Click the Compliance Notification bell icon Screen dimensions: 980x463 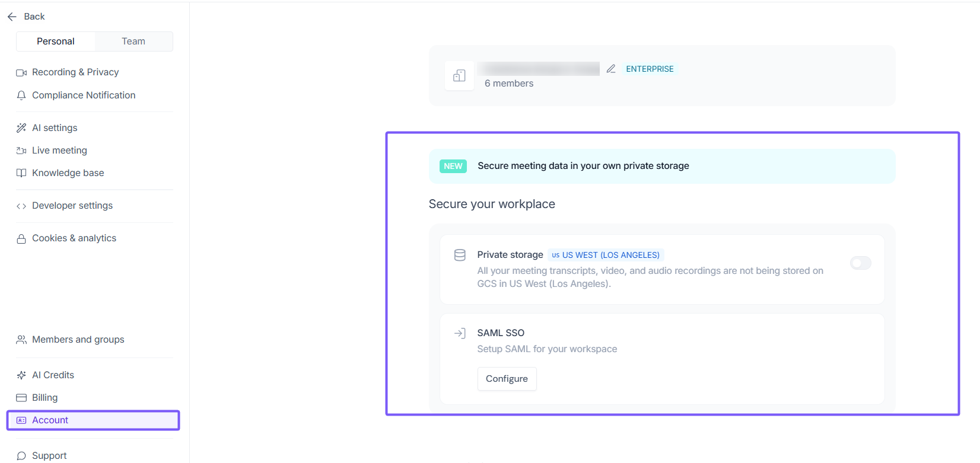tap(21, 95)
